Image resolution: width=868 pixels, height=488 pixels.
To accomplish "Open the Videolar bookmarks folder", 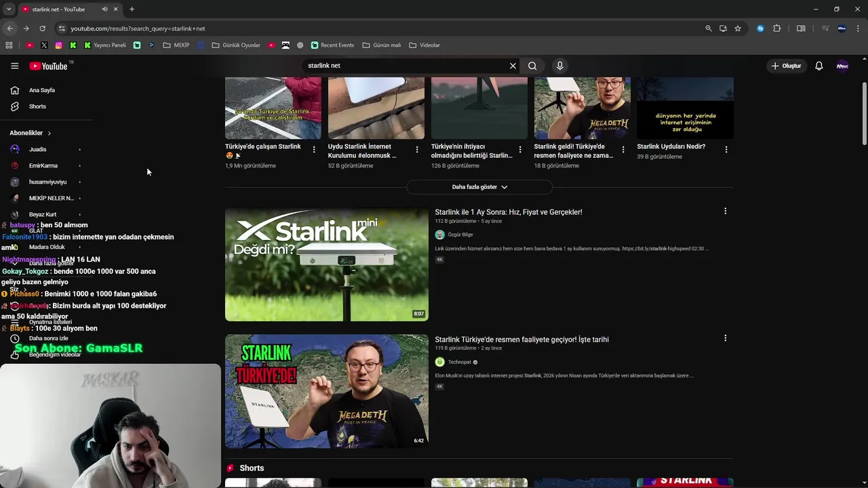I will pyautogui.click(x=425, y=45).
